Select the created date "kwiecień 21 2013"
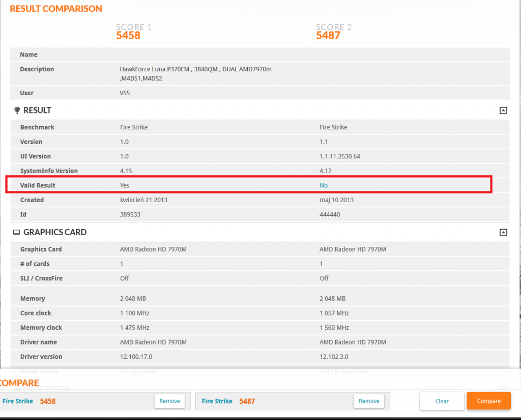 [x=144, y=200]
